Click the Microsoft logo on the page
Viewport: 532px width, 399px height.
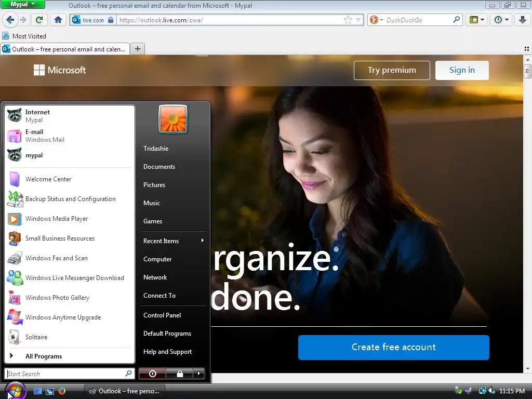click(x=60, y=70)
